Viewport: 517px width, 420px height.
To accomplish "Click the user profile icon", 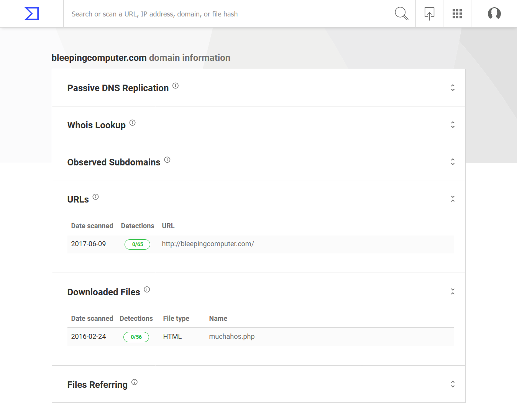I will pos(494,13).
